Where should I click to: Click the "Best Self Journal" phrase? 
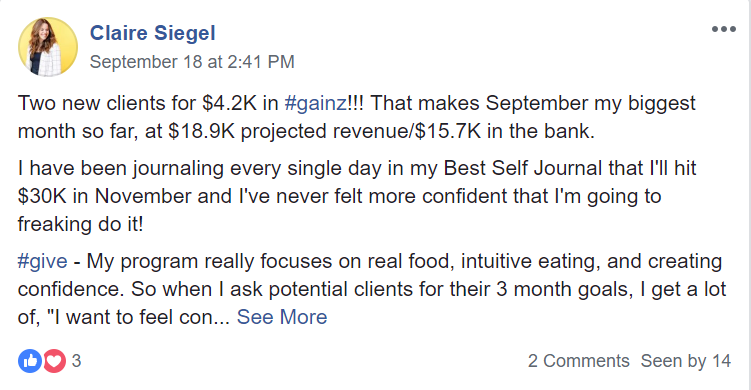(x=523, y=169)
